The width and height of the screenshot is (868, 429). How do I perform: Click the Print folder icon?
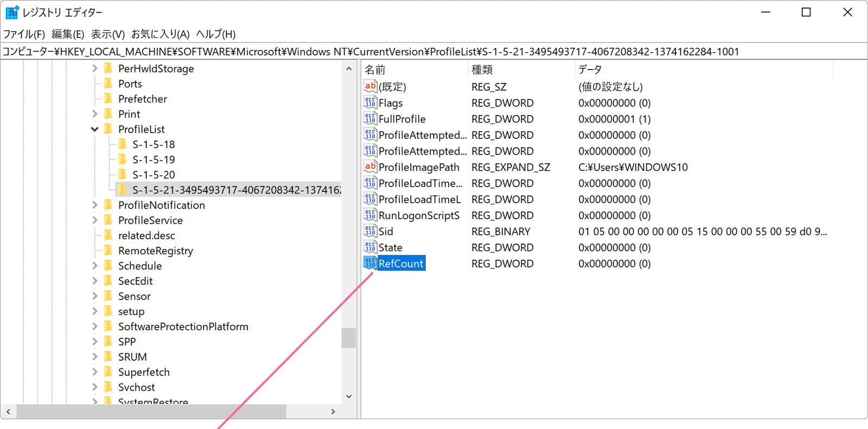click(108, 114)
